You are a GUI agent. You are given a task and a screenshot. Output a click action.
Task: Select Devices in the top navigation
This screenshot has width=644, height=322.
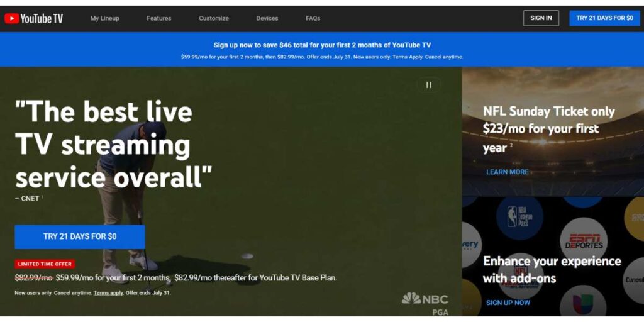pos(267,18)
